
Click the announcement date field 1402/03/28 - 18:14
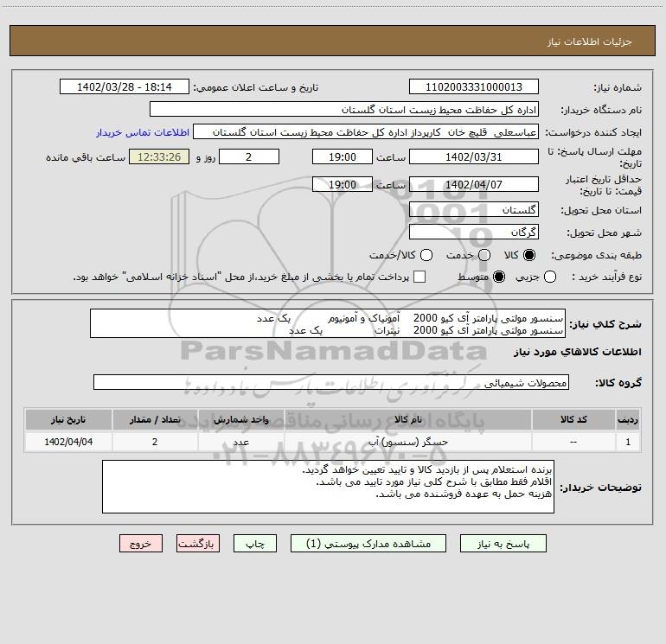tap(125, 87)
